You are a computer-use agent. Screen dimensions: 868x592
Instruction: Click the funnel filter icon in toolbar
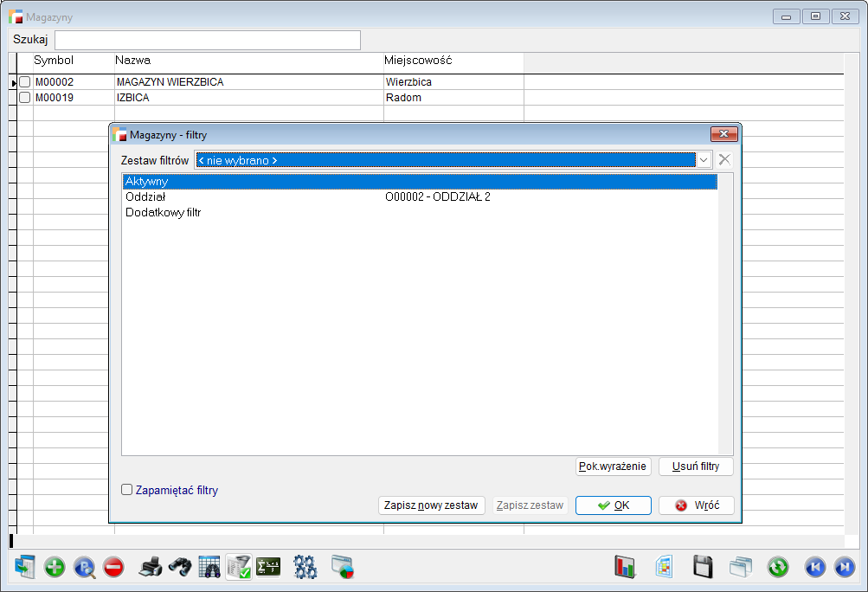(x=239, y=568)
